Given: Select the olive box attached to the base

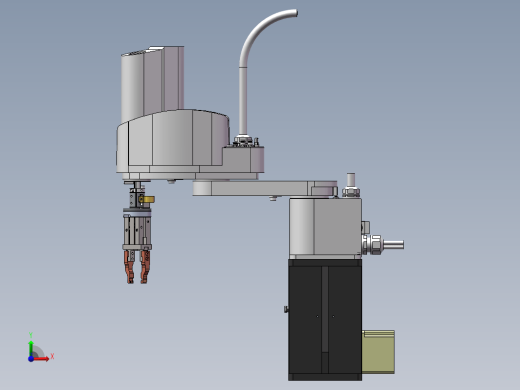Looking at the screenshot, I should [378, 352].
